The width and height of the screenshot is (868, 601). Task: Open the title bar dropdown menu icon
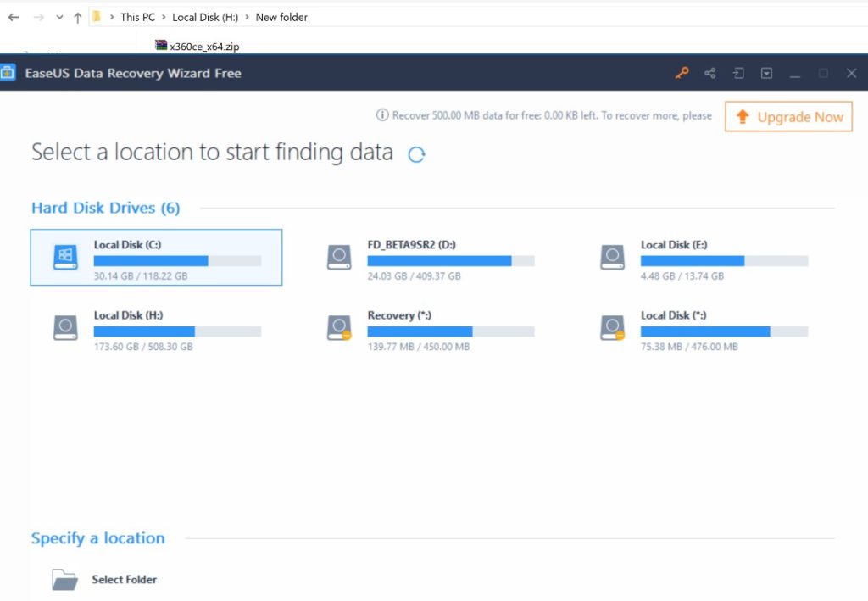766,73
